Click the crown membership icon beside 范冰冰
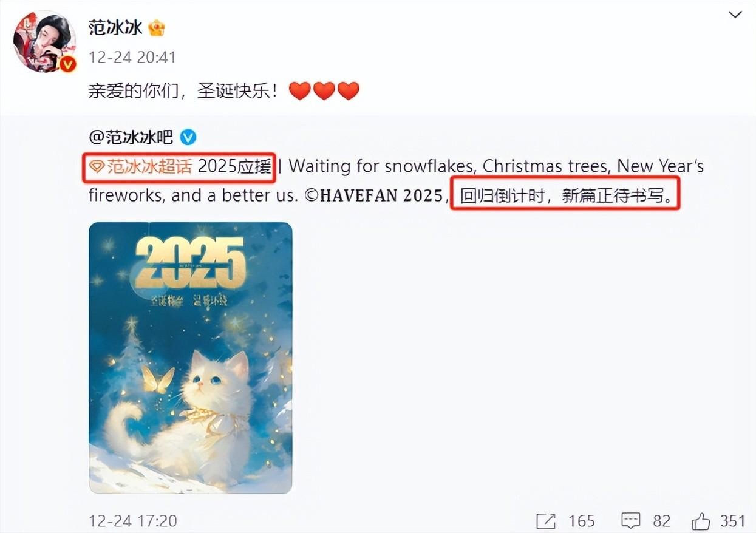The image size is (756, 533). click(157, 28)
